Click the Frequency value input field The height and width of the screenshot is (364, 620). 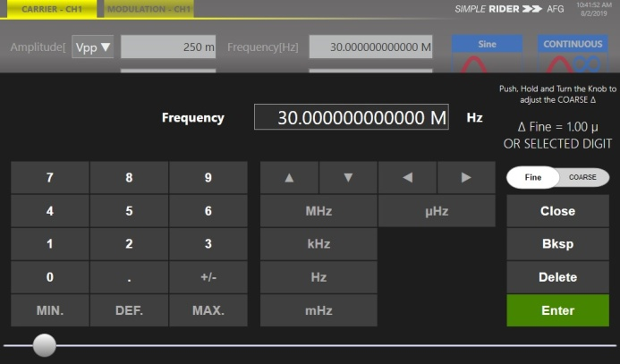tap(351, 118)
